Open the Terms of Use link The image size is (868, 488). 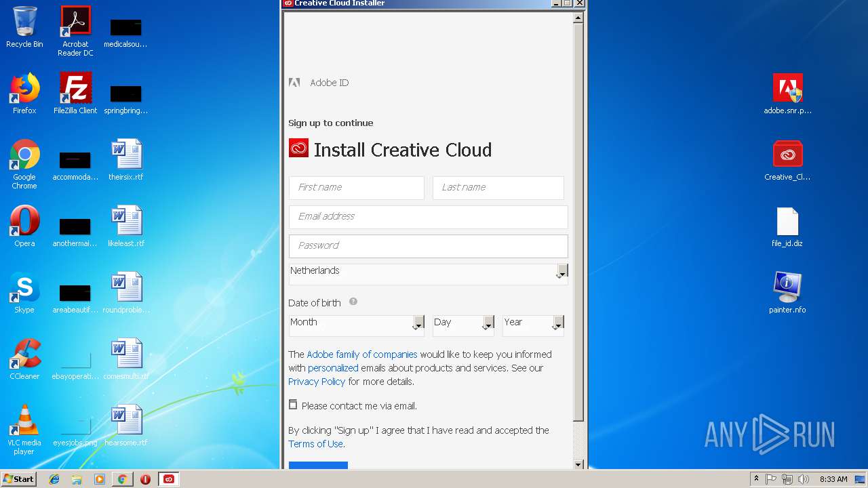coord(315,444)
